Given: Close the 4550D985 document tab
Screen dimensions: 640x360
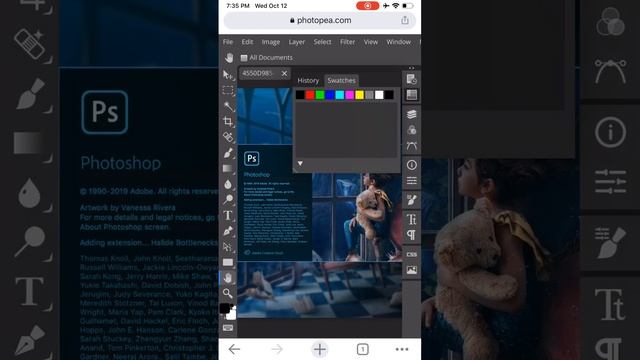Looking at the screenshot, I should click(284, 73).
